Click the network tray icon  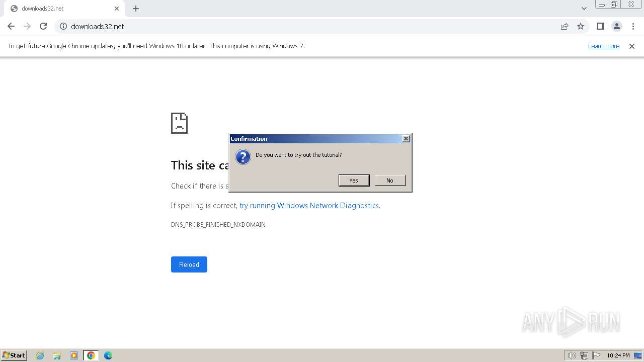tap(584, 355)
